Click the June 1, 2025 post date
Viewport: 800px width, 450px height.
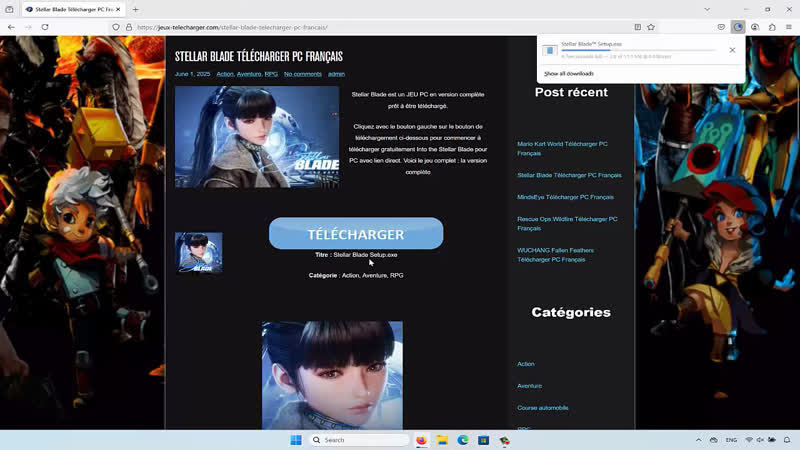pyautogui.click(x=192, y=74)
